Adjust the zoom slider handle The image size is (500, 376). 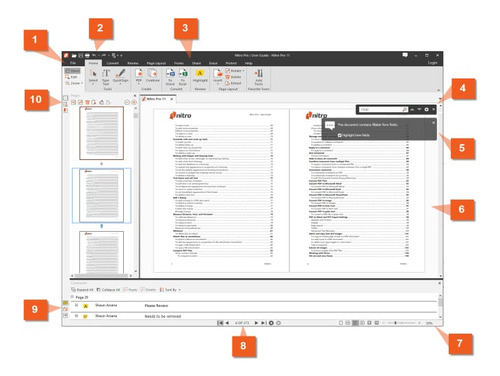(395, 323)
